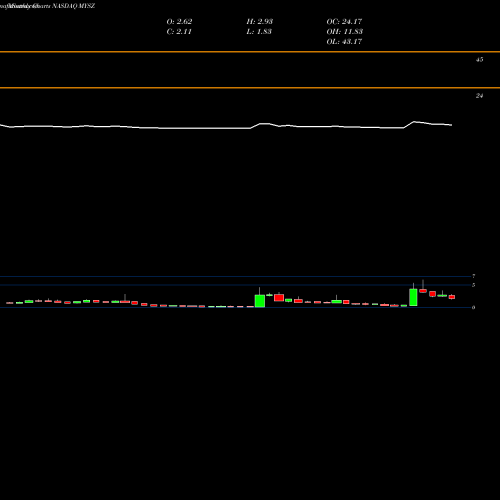This screenshot has height=500, width=500.
Task: Select the close price text 'C: 2.11'
Action: pos(179,32)
